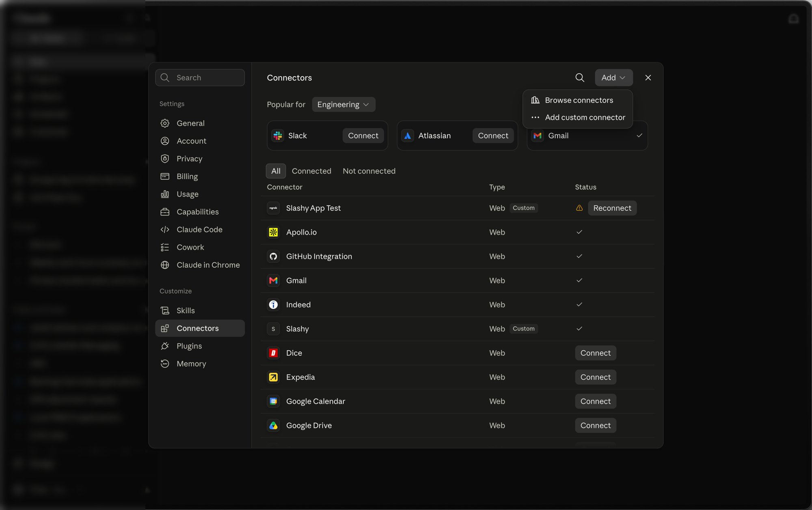Connect the Expedia connector
Viewport: 812px width, 510px height.
(595, 377)
